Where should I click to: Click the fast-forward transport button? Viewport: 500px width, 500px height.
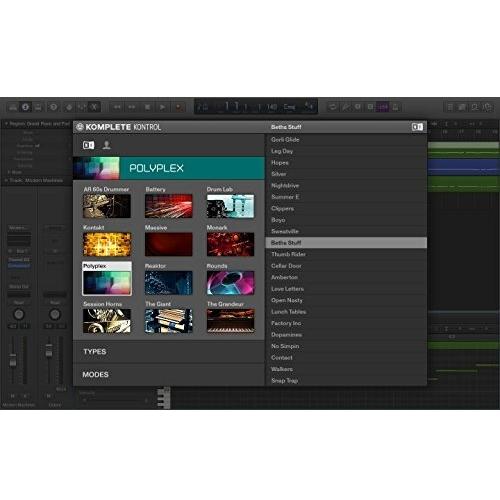click(132, 107)
